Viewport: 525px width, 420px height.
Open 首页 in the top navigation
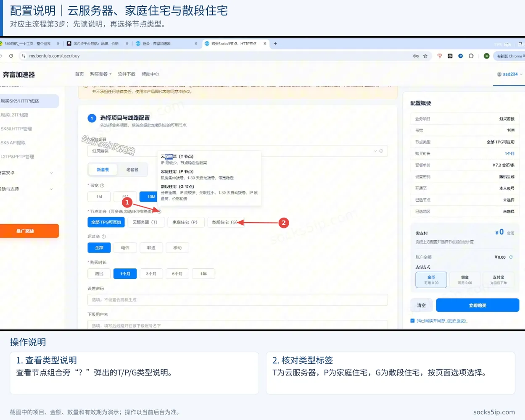pos(79,74)
